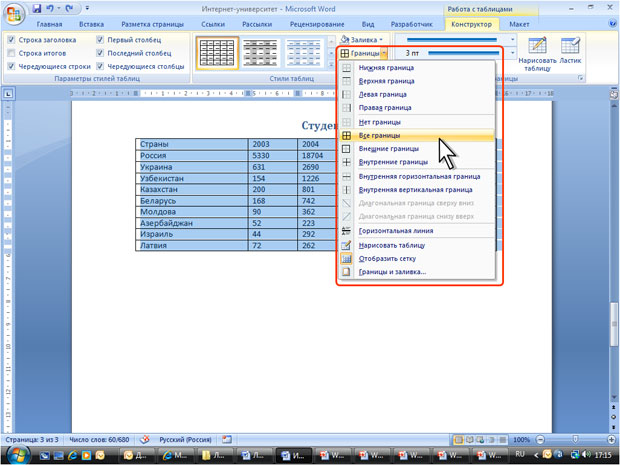Viewport: 620px width, 465px height.
Task: Toggle Чередующиеся столбцы checkbox
Action: [x=100, y=66]
